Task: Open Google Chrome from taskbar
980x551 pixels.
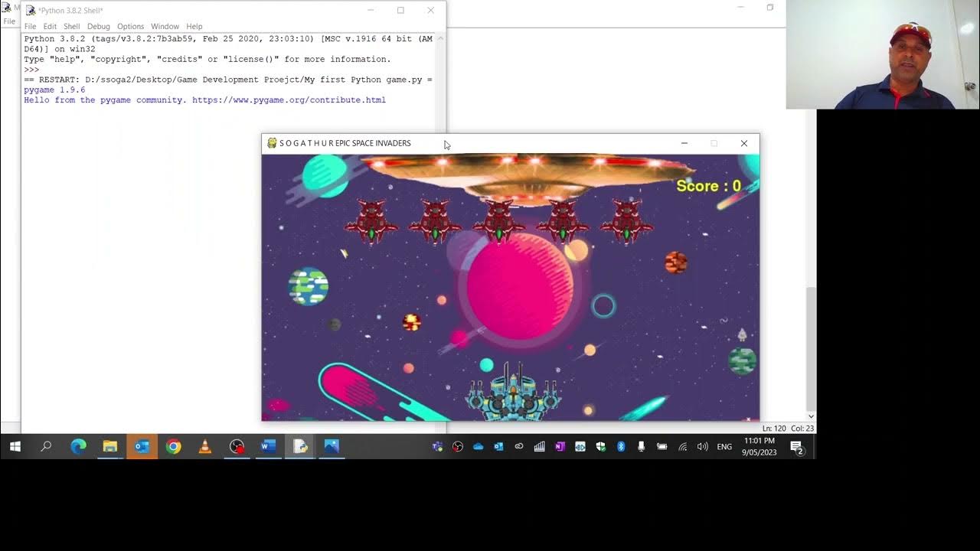Action: tap(174, 446)
